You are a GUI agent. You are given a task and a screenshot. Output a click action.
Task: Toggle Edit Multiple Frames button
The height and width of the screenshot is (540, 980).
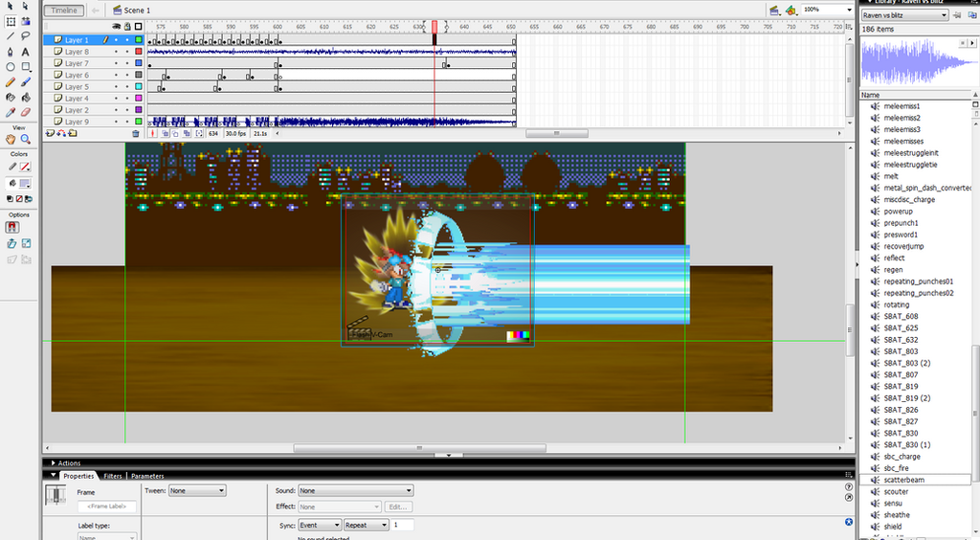[x=187, y=133]
